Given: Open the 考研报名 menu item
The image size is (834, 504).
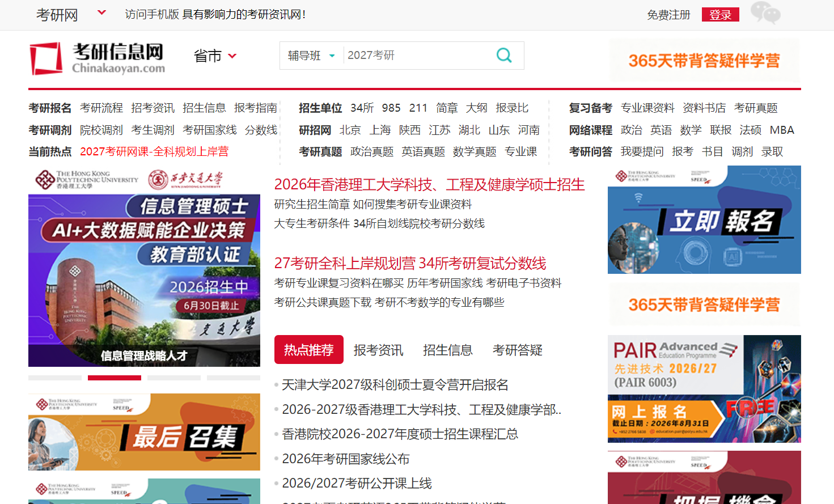Looking at the screenshot, I should pyautogui.click(x=50, y=108).
